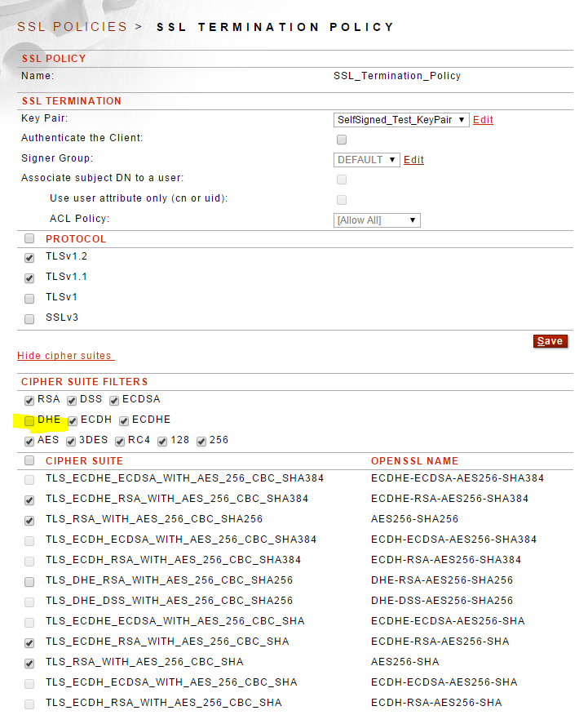Open the Key Pair dropdown
The height and width of the screenshot is (715, 588).
[x=401, y=120]
